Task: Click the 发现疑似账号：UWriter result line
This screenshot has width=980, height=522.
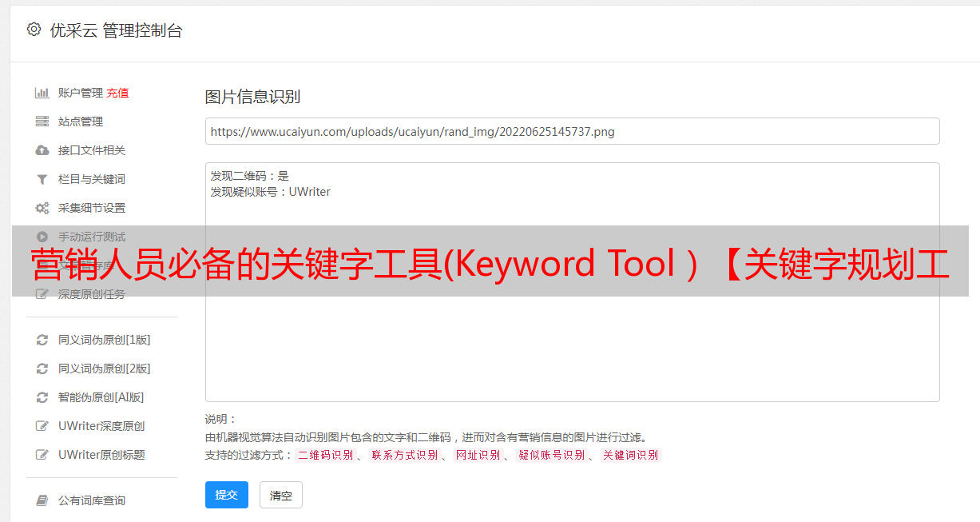Action: click(x=271, y=192)
